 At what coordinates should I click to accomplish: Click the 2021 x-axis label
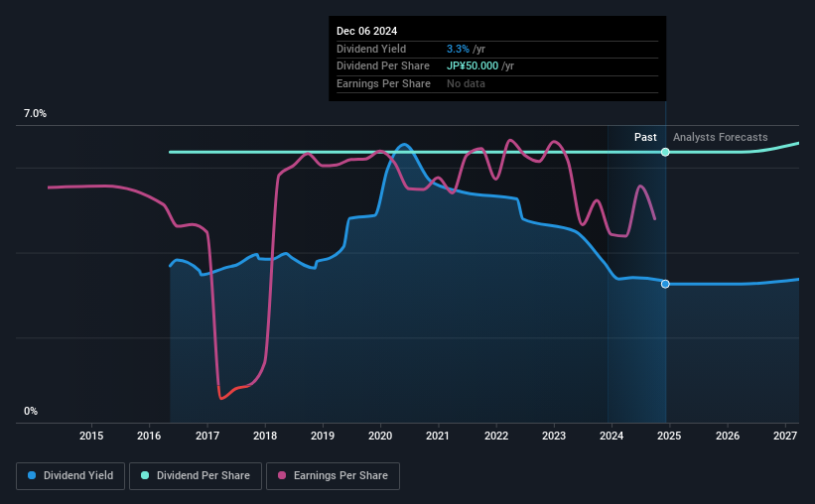[438, 436]
